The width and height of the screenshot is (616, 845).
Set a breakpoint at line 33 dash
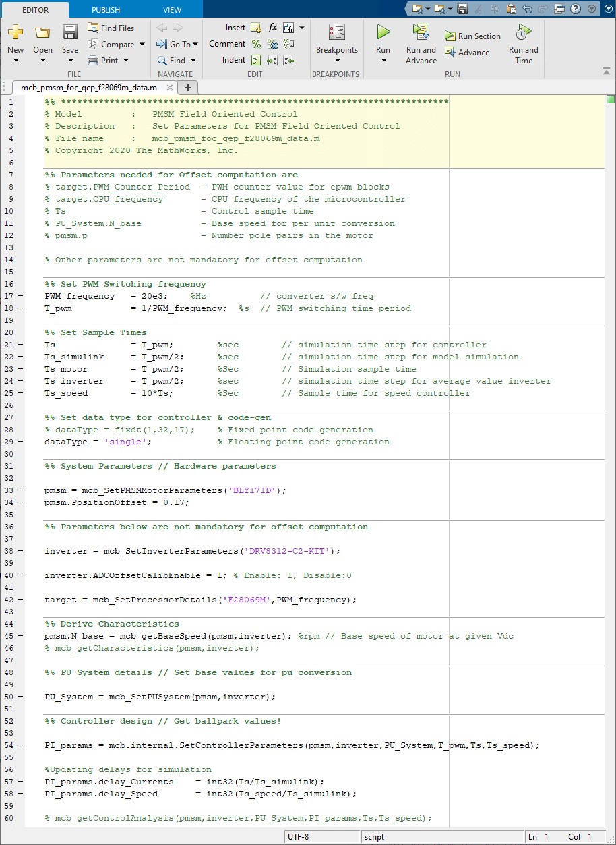20,490
